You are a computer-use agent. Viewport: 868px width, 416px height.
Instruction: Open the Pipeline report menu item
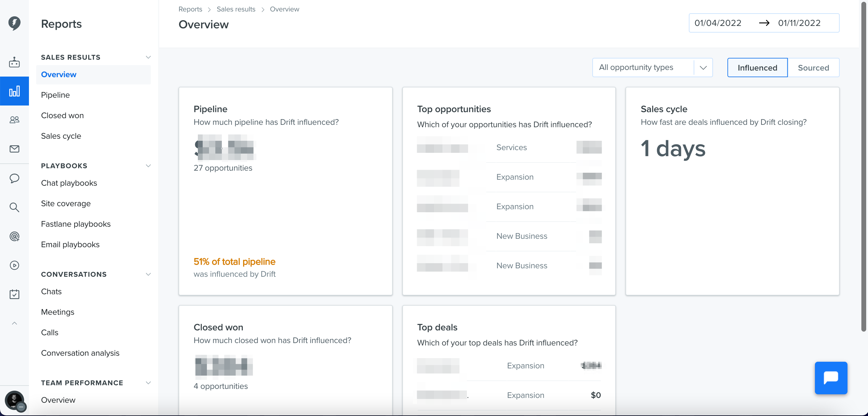point(55,95)
